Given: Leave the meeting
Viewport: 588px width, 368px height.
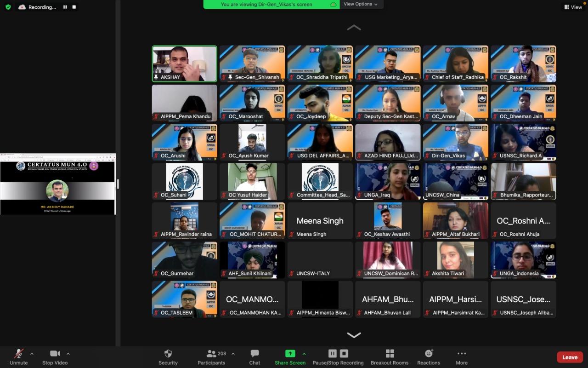Looking at the screenshot, I should click(x=570, y=357).
